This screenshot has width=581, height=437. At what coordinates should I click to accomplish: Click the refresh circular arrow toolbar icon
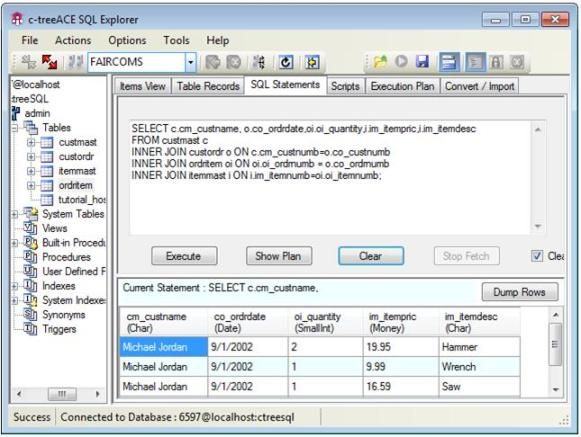(285, 62)
